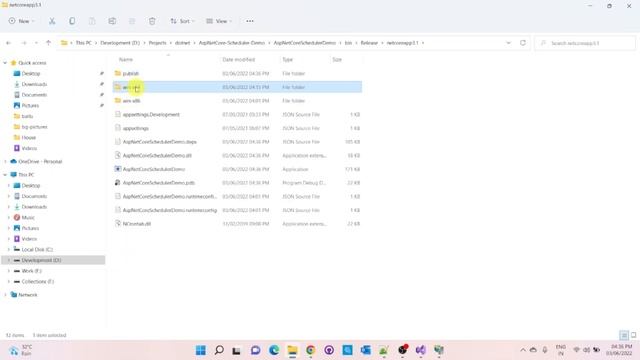Click Network icon in navigation pane

click(x=13, y=295)
